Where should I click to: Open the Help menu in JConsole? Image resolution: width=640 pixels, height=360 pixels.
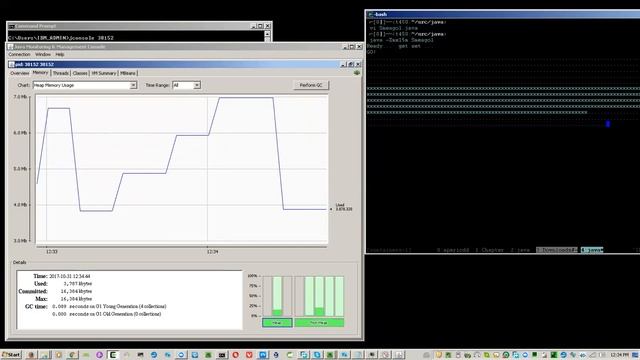point(60,54)
